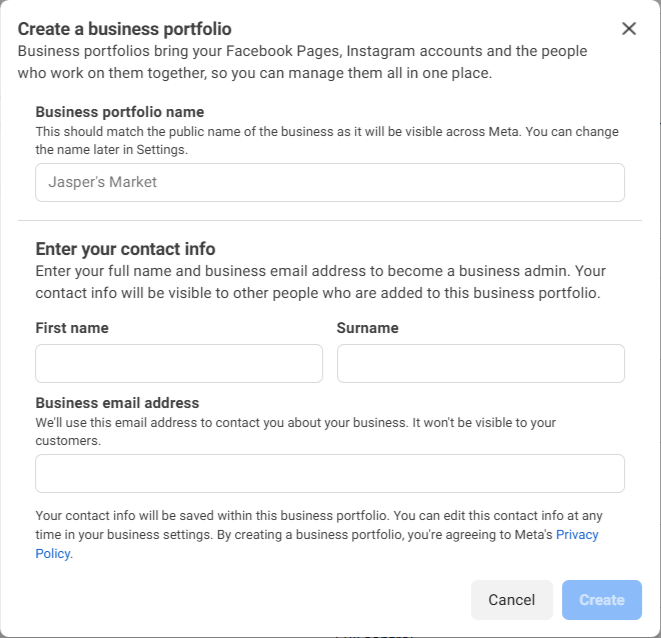
Task: Open the Privacy Policy link
Action: (x=577, y=535)
